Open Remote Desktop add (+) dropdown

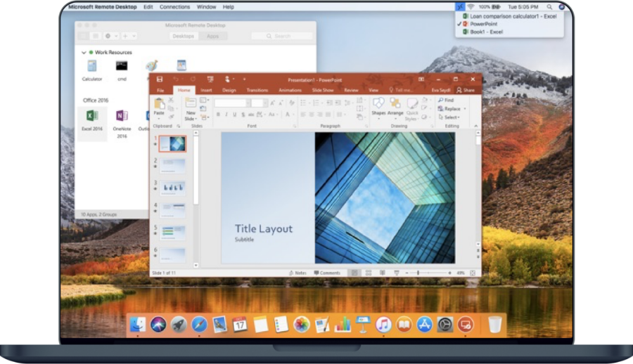tap(129, 36)
